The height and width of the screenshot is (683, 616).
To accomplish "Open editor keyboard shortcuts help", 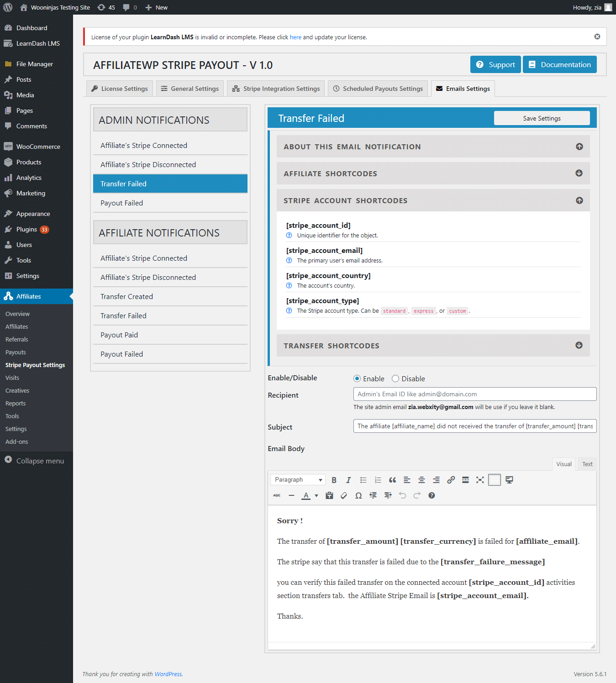I will tap(432, 495).
